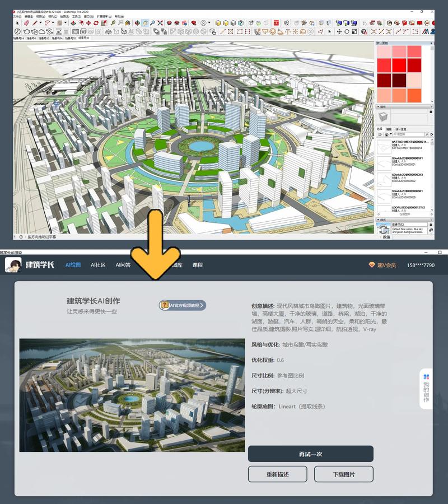The image size is (448, 504).
Task: Activate the Orbit tool
Action: pyautogui.click(x=136, y=23)
